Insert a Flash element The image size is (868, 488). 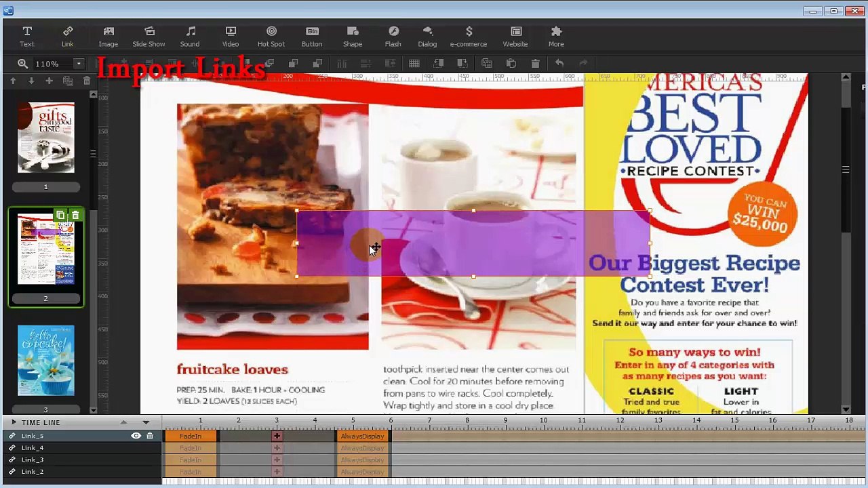point(393,37)
